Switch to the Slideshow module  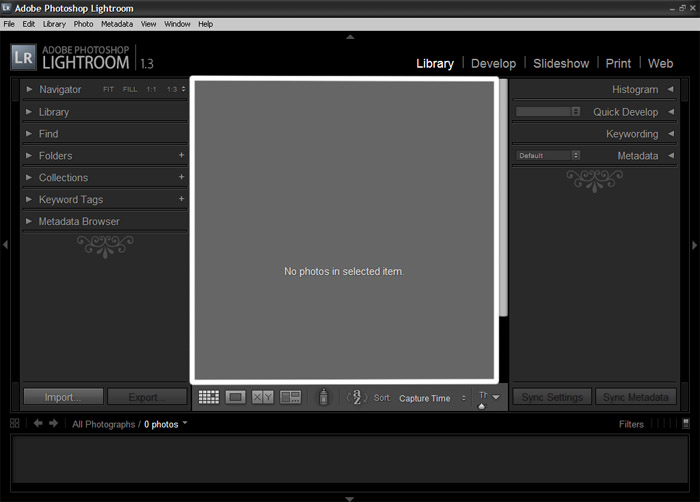561,63
